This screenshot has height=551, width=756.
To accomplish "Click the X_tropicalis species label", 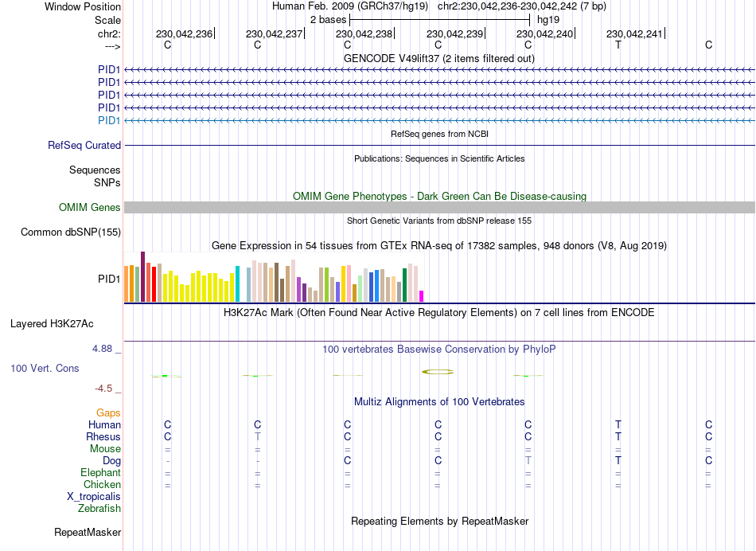I will pyautogui.click(x=94, y=497).
